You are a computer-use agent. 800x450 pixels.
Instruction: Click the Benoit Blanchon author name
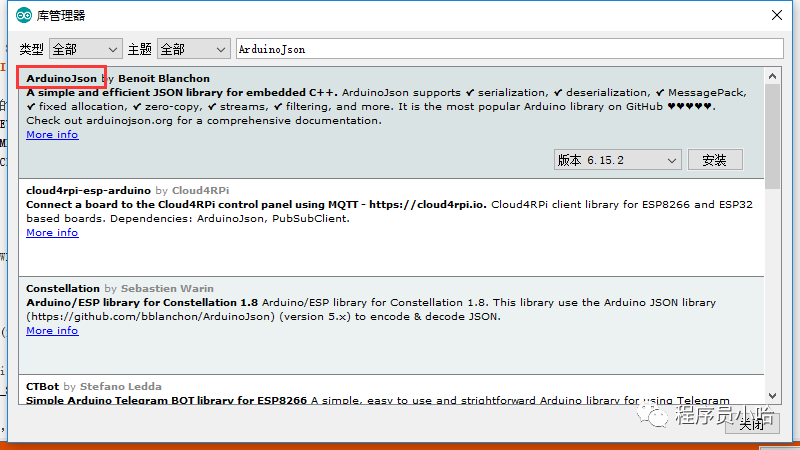[x=165, y=77]
